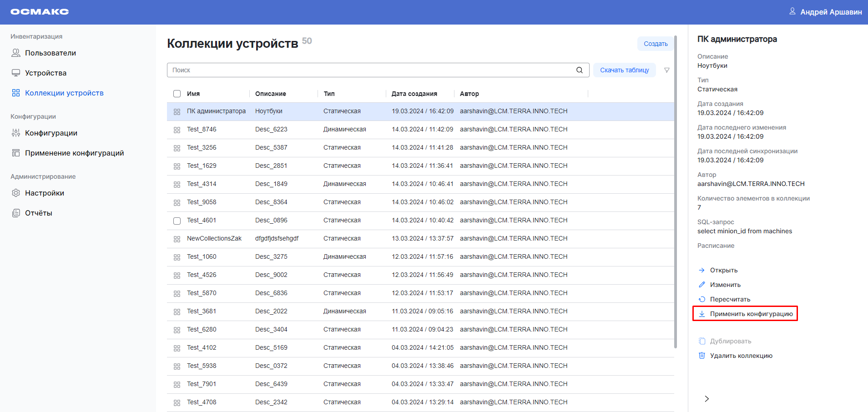
Task: Check the checkbox for Test_4601 row
Action: [177, 221]
